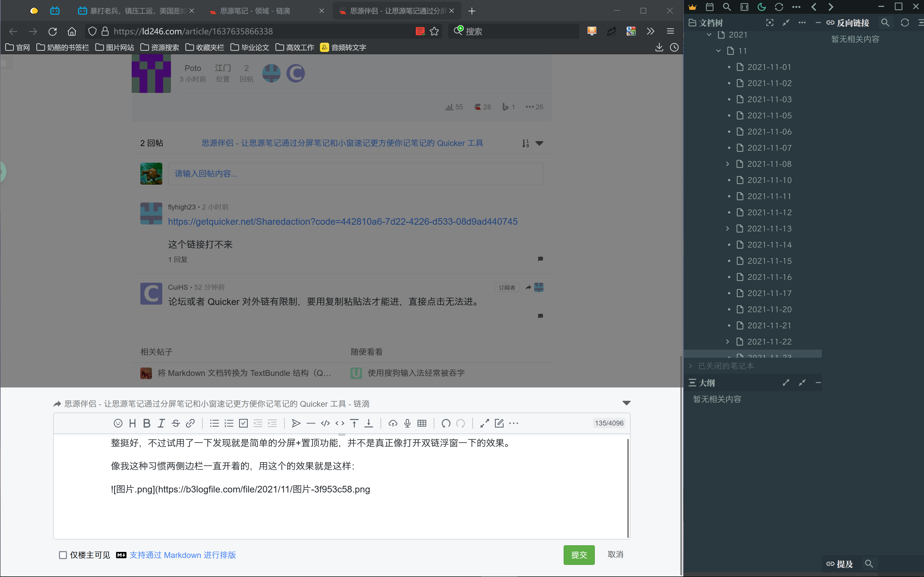
Task: Undo the last edit in the editor
Action: tap(445, 423)
